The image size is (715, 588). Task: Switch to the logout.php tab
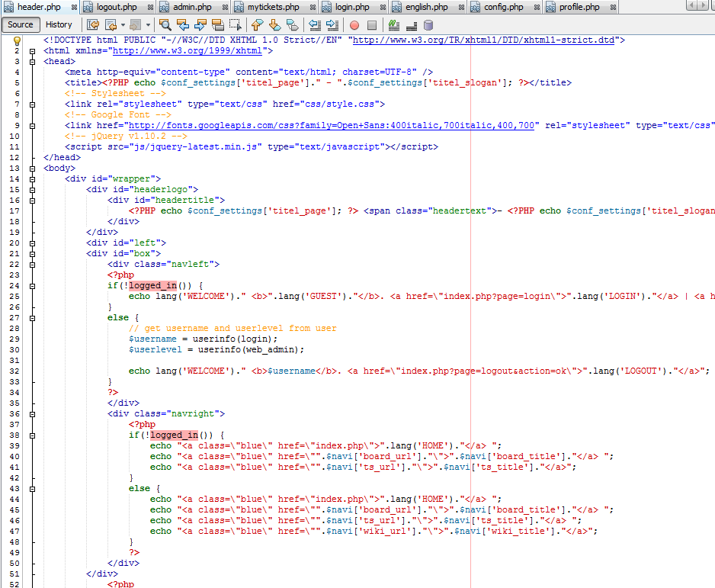click(x=117, y=8)
